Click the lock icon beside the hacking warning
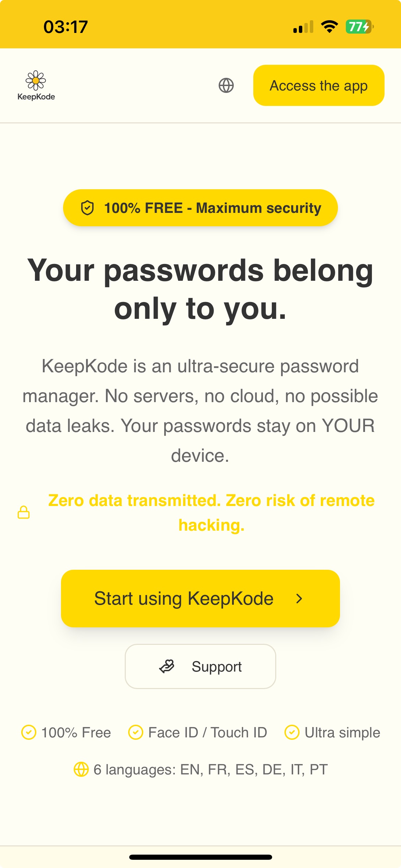Screen dimensions: 401x868 pos(23,513)
